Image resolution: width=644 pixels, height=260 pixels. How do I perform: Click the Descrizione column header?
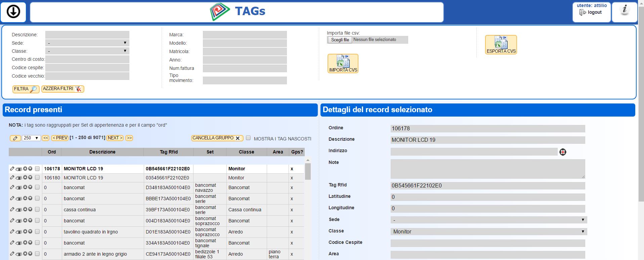coord(102,152)
